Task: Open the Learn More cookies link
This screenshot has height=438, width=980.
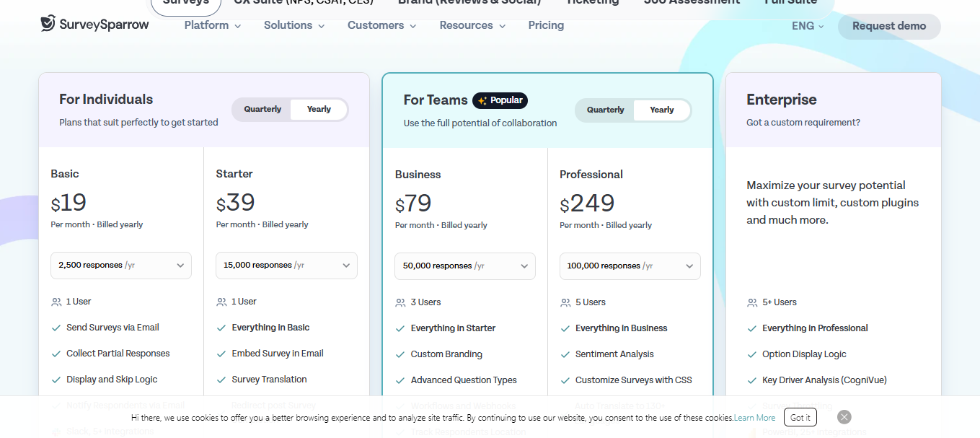Action: point(754,418)
